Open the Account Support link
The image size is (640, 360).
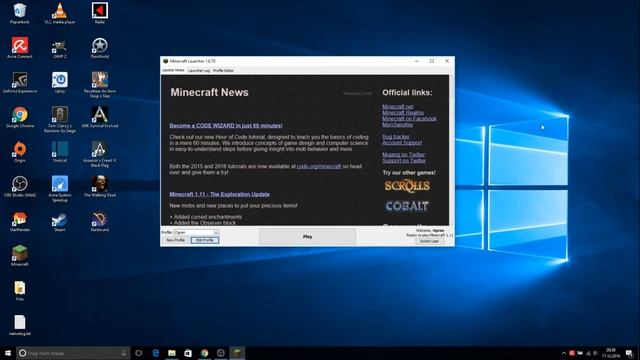(x=402, y=142)
